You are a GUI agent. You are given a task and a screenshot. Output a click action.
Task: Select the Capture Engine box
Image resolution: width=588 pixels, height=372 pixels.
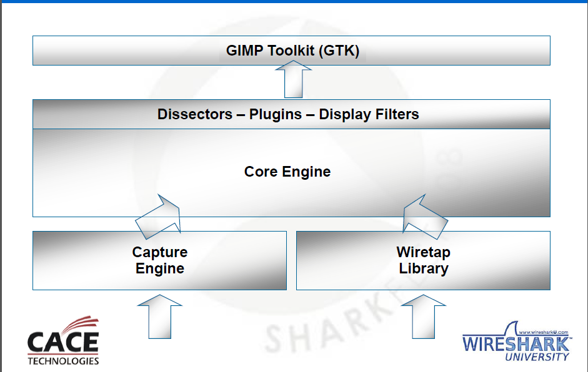pos(159,260)
